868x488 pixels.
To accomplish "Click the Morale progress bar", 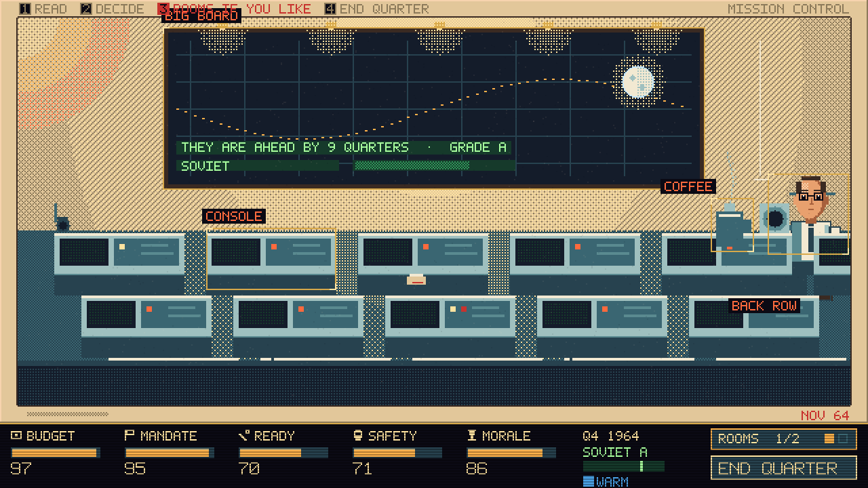I will point(511,453).
